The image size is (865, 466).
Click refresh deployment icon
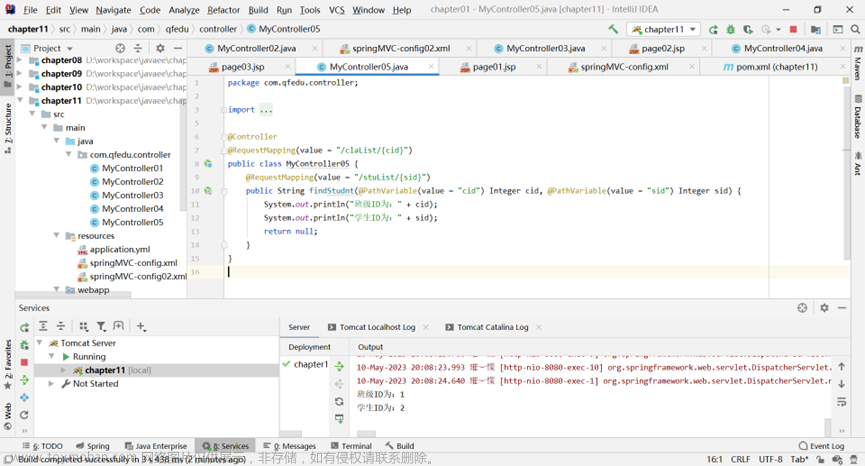coord(339,401)
